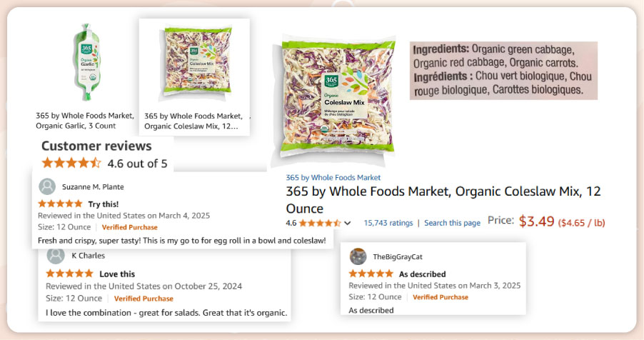This screenshot has height=340, width=644.
Task: Click the star rating beside 4.6 out of 5
Action: (71, 163)
